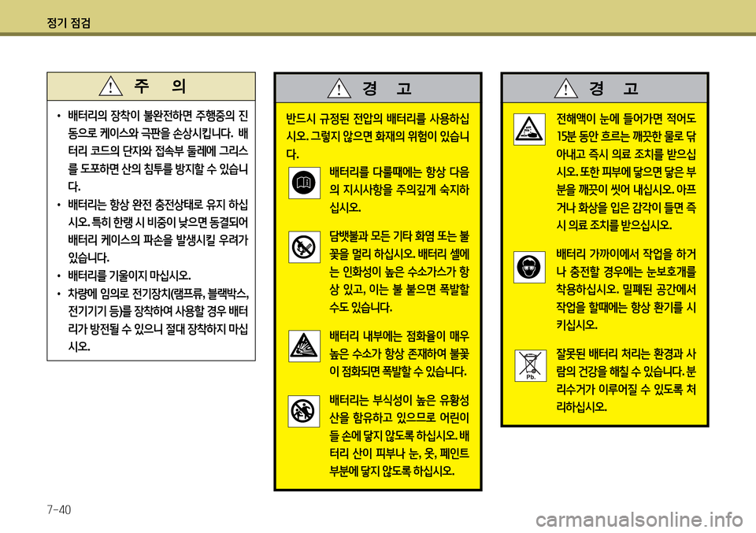The width and height of the screenshot is (756, 533).
Task: Click the 주의 caution title text
Action: click(x=160, y=87)
